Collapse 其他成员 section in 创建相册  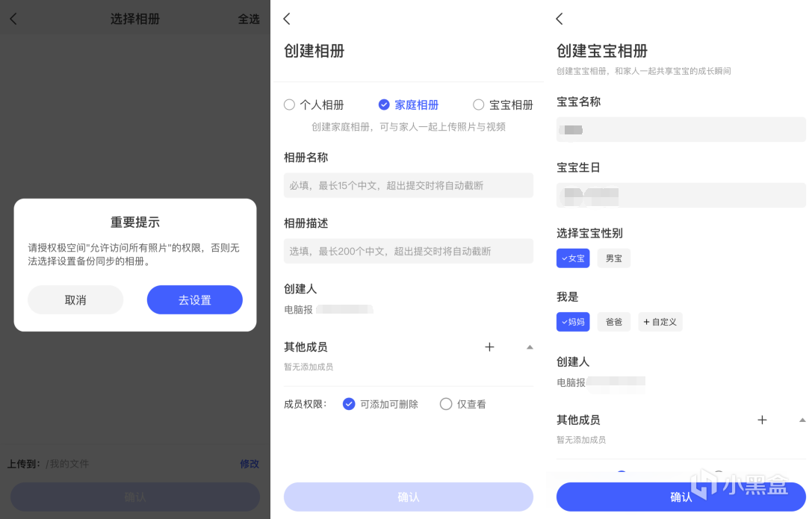530,347
